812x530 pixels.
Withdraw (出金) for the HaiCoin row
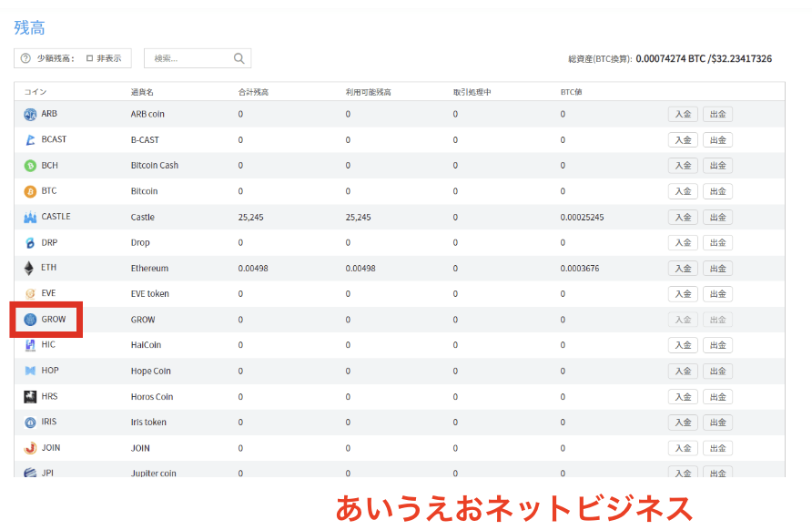coord(717,345)
